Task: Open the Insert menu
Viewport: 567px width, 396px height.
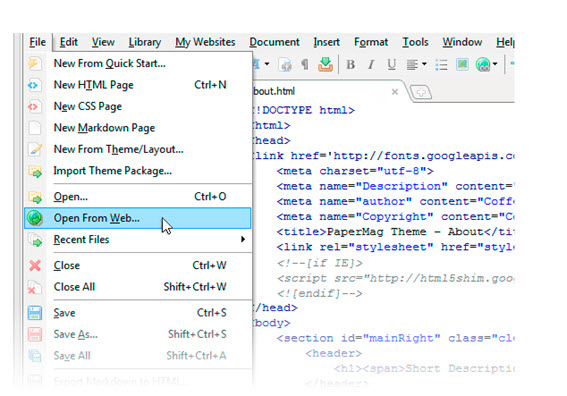Action: 327,42
